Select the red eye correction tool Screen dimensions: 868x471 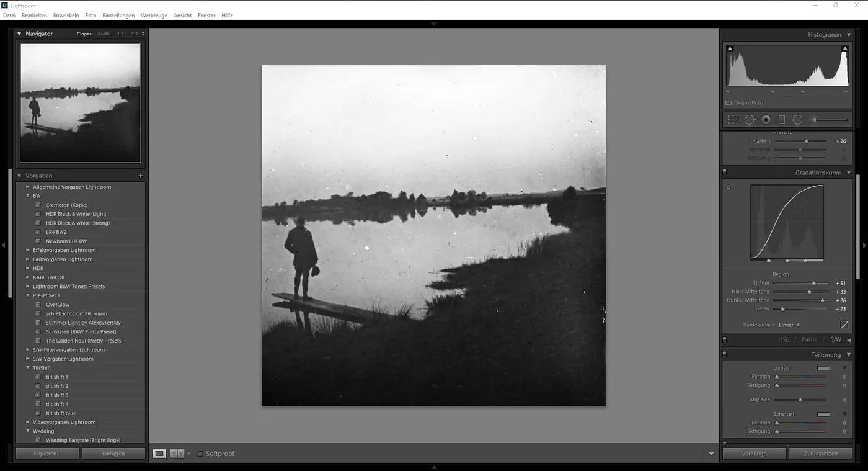click(766, 120)
